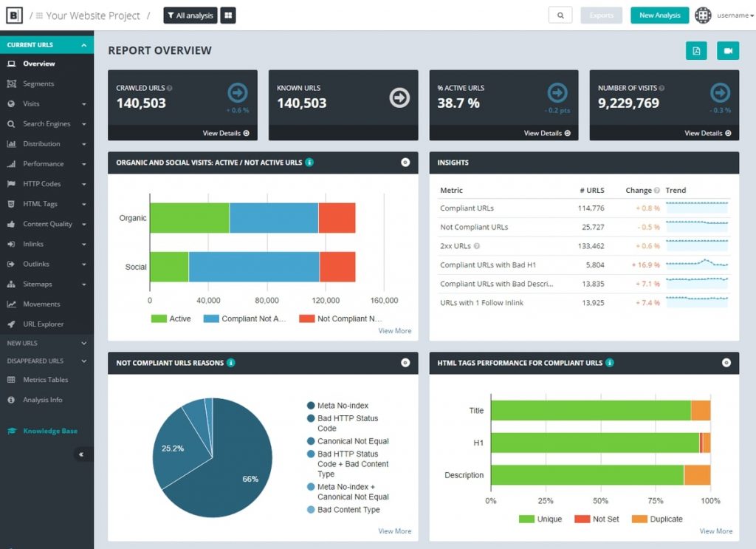Expand the Disappeared URLs section
The height and width of the screenshot is (549, 756).
(x=47, y=361)
